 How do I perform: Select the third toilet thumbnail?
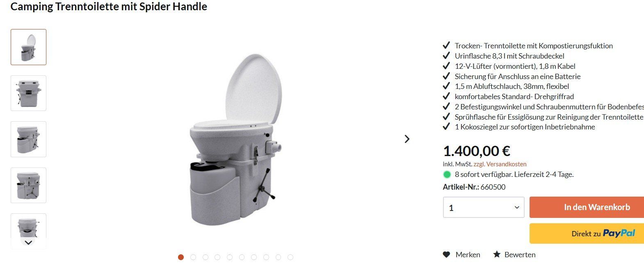[28, 139]
